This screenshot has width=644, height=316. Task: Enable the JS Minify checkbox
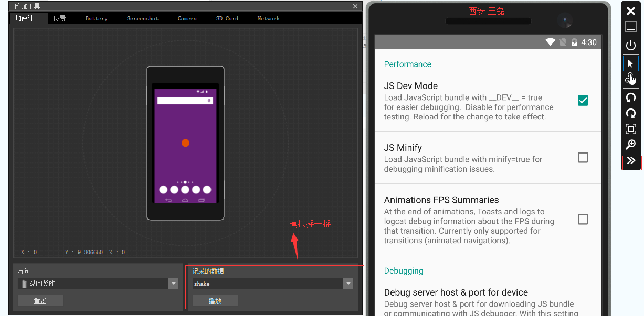tap(583, 157)
